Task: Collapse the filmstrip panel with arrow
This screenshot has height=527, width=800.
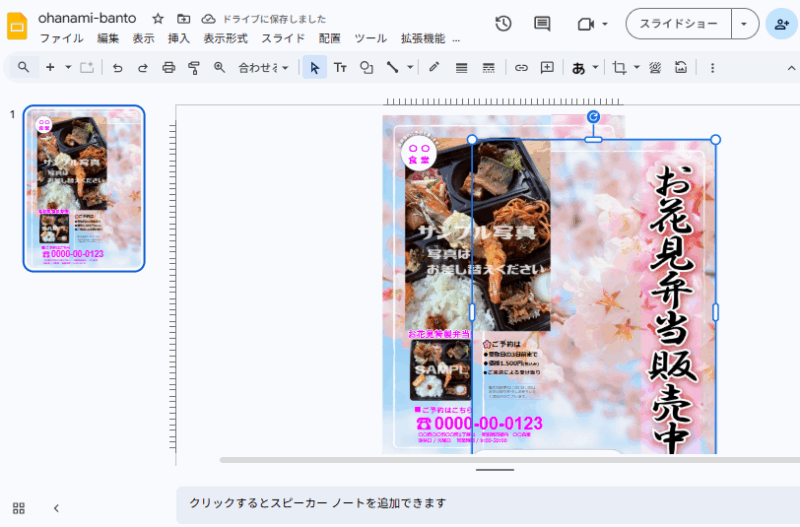Action: point(56,508)
